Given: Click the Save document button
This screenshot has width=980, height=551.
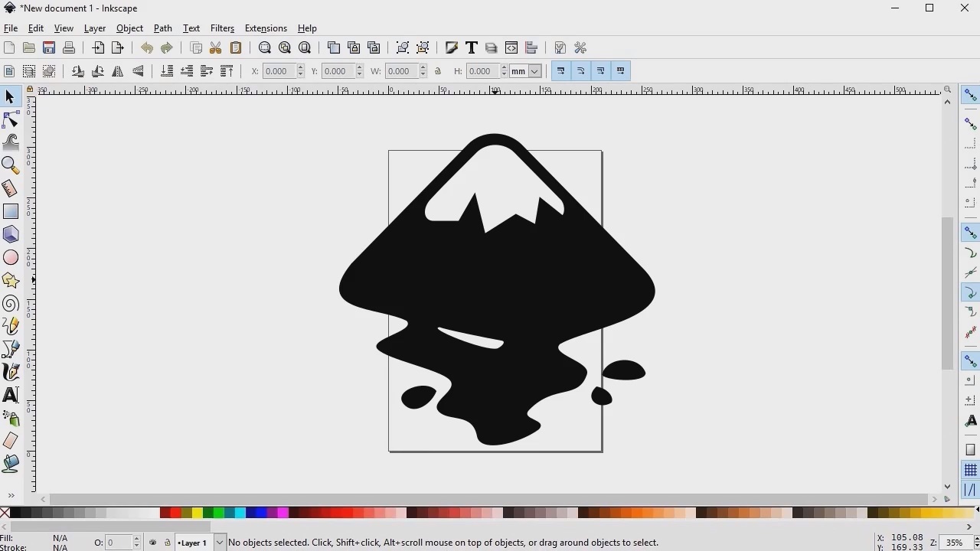Looking at the screenshot, I should pos(49,47).
